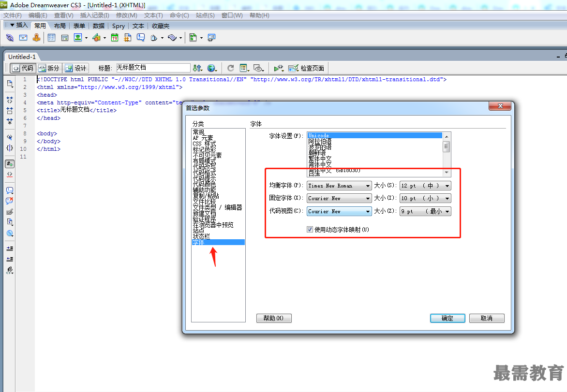
Task: Select the Untitled-1 document tab
Action: pos(22,57)
